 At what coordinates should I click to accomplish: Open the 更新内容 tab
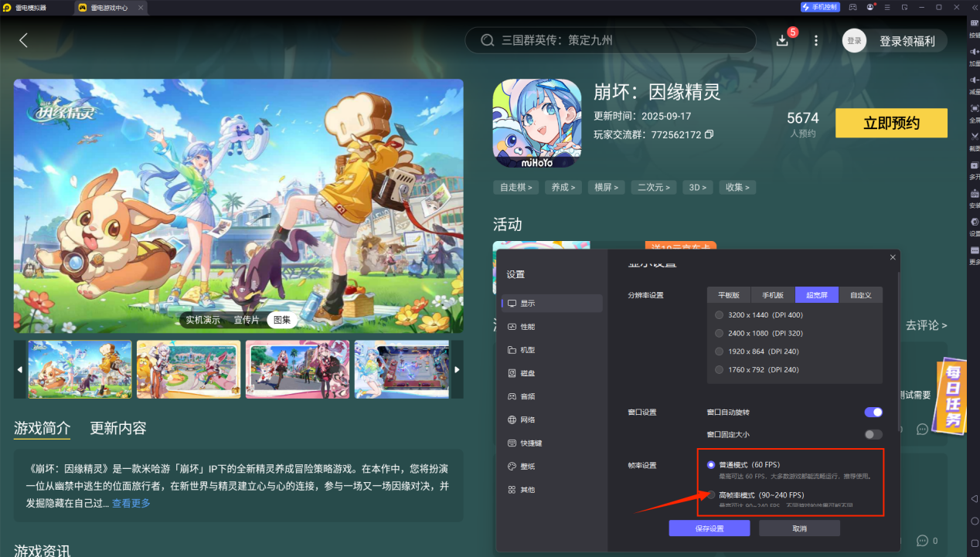tap(118, 428)
